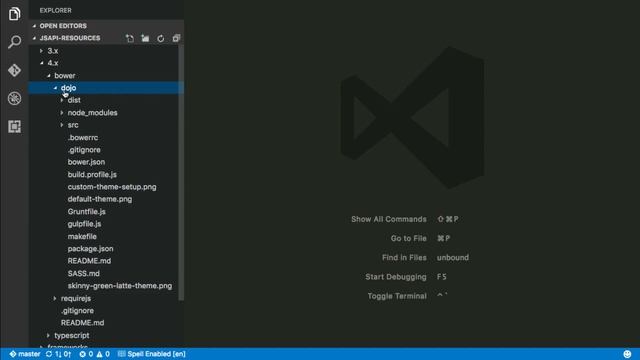The height and width of the screenshot is (360, 640).
Task: Open the SASS.md file
Action: (x=84, y=273)
